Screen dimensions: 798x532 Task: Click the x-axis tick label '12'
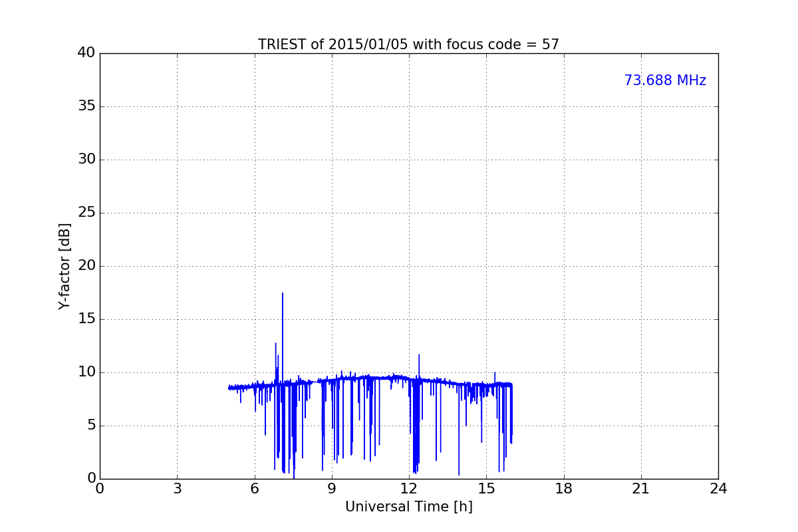coord(409,489)
